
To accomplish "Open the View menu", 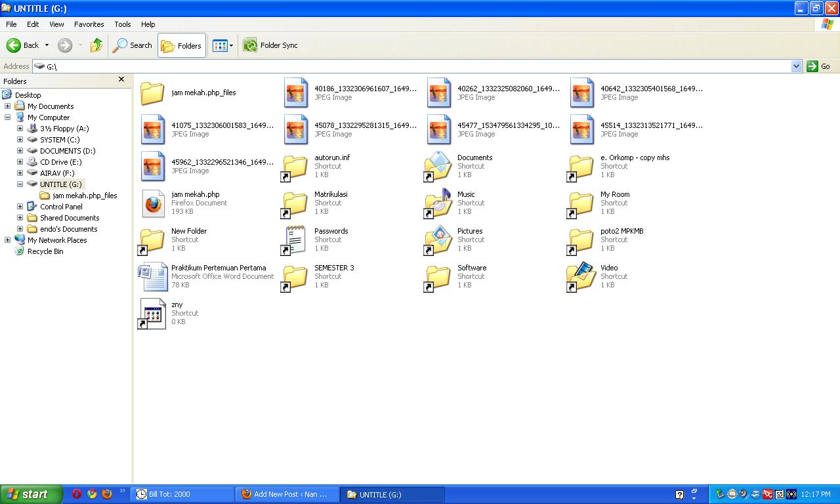I will pyautogui.click(x=56, y=24).
